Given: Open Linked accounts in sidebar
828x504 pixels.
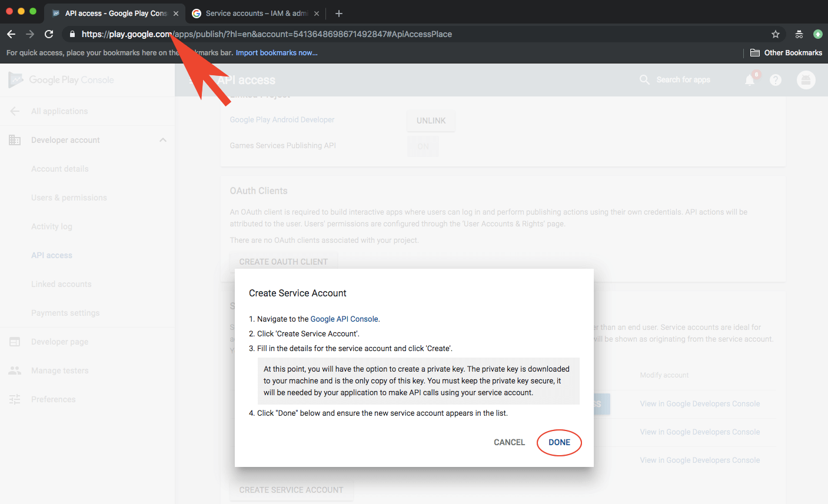Looking at the screenshot, I should click(x=61, y=284).
